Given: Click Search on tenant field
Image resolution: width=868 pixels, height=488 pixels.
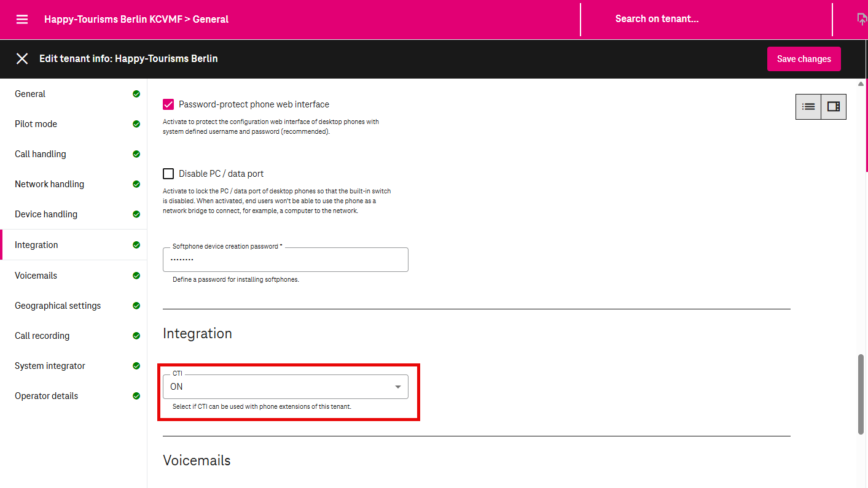Looking at the screenshot, I should tap(657, 19).
